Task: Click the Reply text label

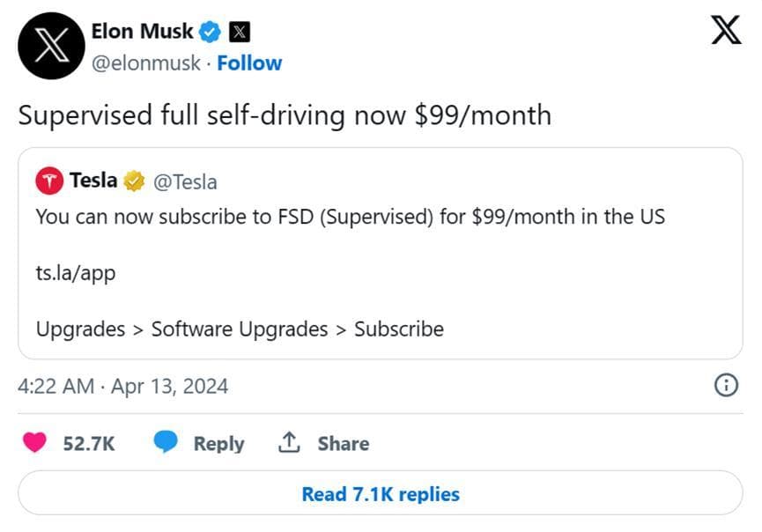Action: click(218, 444)
